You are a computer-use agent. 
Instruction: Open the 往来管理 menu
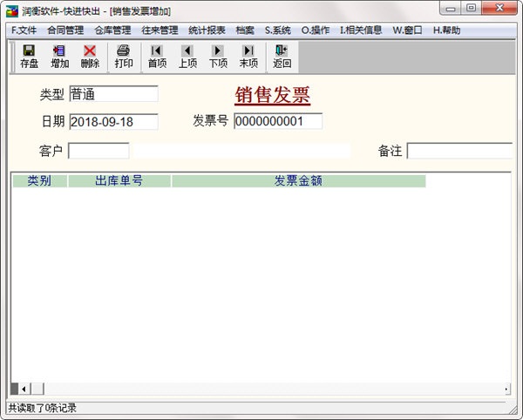coord(160,30)
